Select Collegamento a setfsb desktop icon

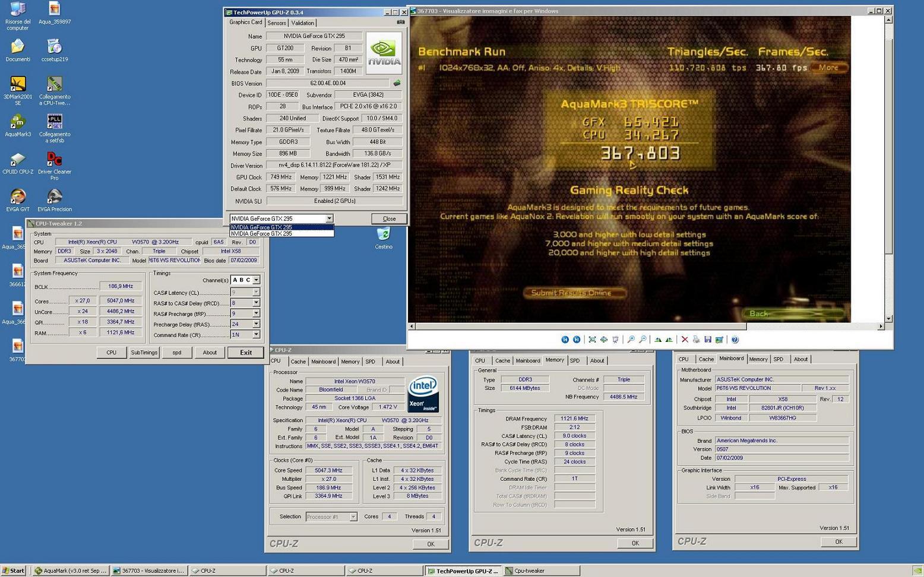55,128
